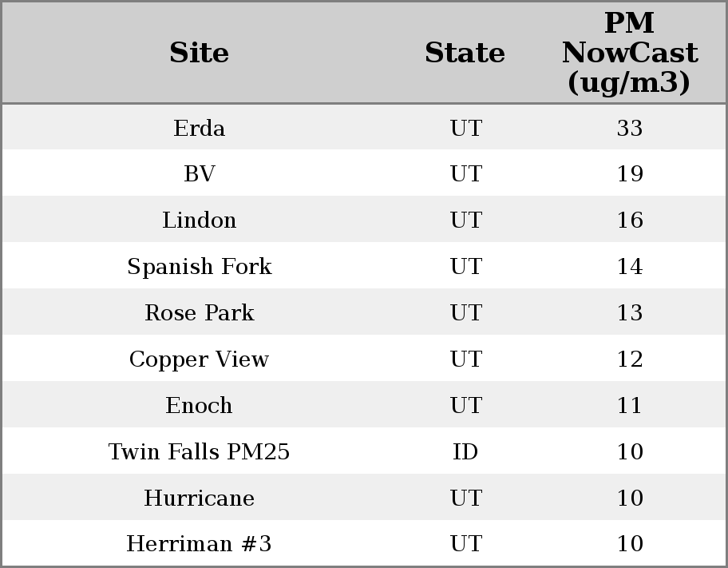728x568 pixels.
Task: Select the BV site cell
Action: tap(200, 174)
